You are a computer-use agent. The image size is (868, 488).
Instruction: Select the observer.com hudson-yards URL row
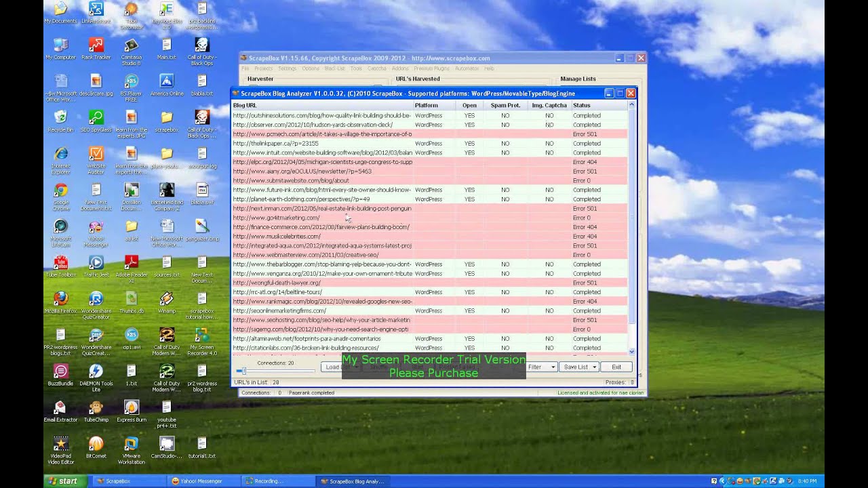click(x=429, y=125)
